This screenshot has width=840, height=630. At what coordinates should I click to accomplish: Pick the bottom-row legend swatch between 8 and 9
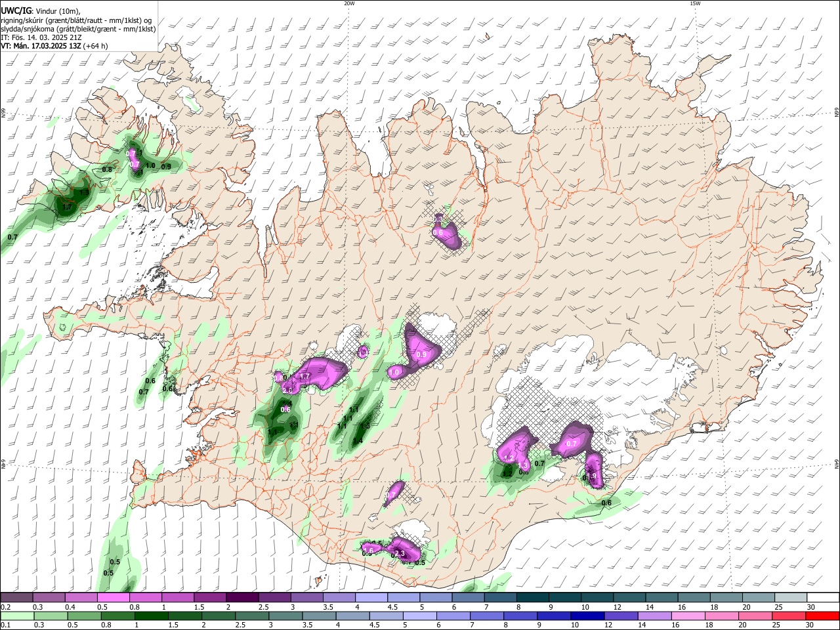[x=520, y=616]
